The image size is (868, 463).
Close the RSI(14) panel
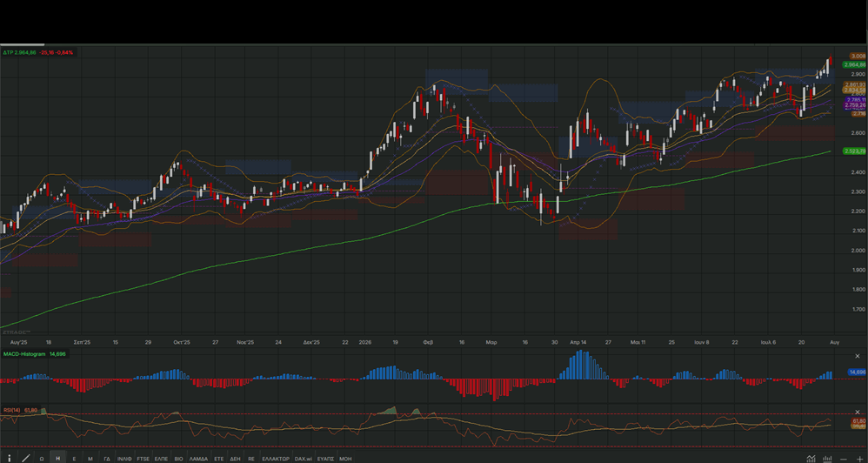[x=858, y=412]
